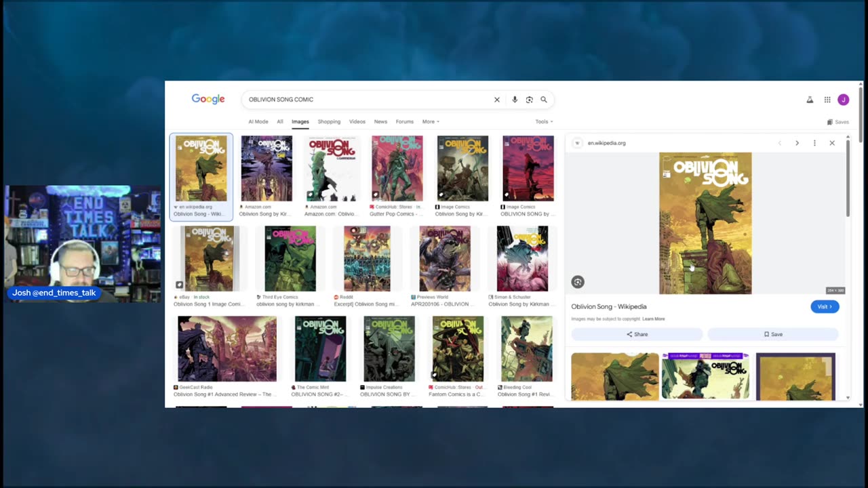
Task: Open Search Labs flask icon
Action: pyautogui.click(x=810, y=100)
